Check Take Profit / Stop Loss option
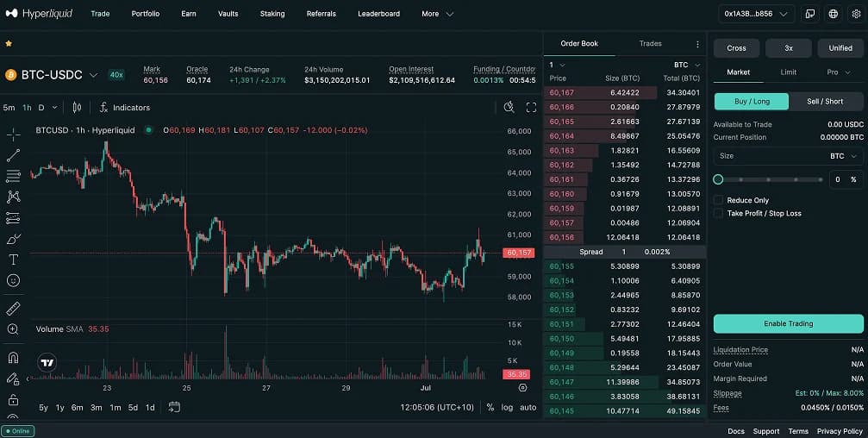 pos(718,213)
